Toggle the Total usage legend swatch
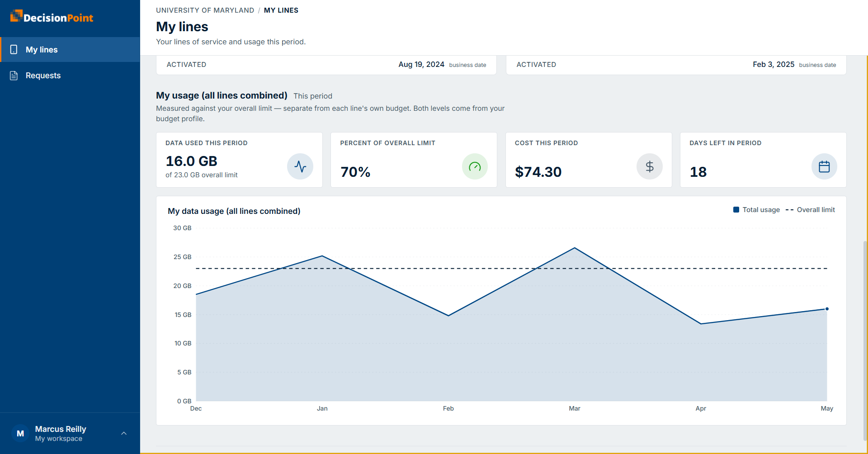Viewport: 868px width, 454px height. [x=736, y=210]
